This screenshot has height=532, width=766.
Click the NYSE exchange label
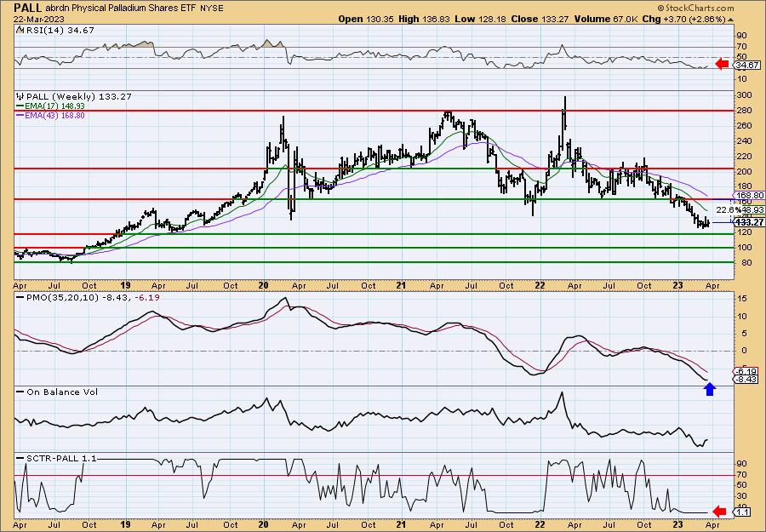tap(212, 9)
